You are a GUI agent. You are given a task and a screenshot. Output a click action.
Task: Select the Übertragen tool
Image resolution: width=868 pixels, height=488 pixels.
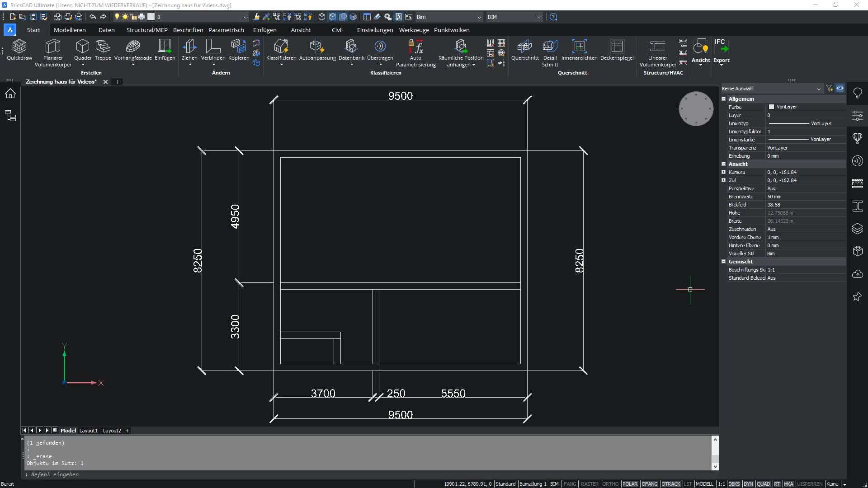pos(380,50)
